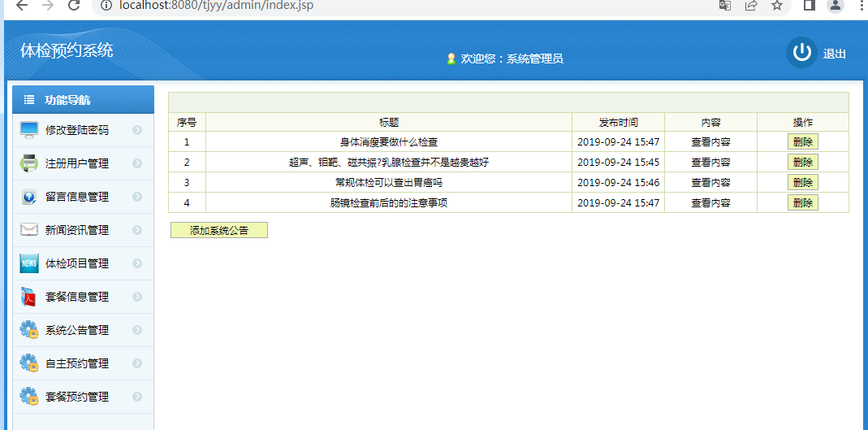Click the NEWS icon beside 体检项目管理
The height and width of the screenshot is (430, 868).
click(29, 263)
